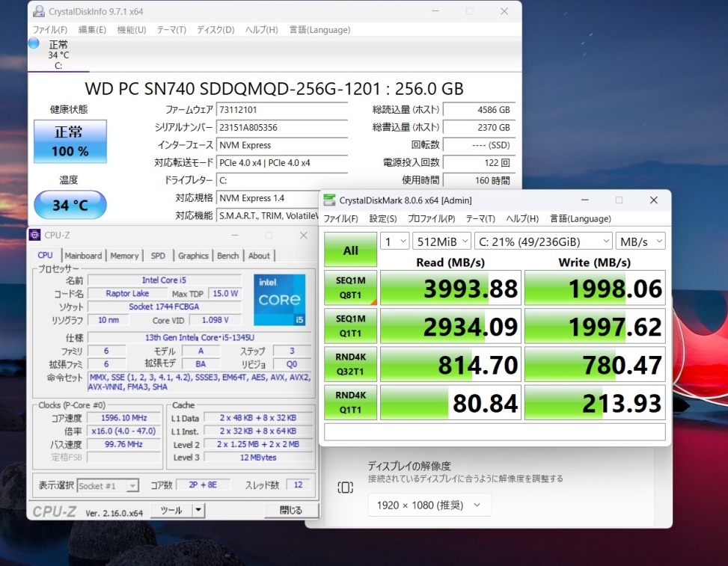Switch to the Bench tab in CPU-Z

pyautogui.click(x=227, y=256)
